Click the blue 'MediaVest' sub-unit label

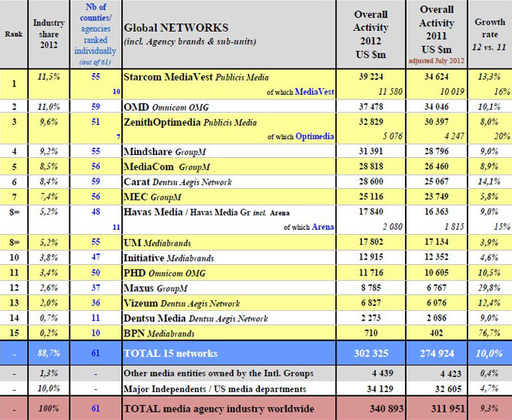click(x=315, y=92)
